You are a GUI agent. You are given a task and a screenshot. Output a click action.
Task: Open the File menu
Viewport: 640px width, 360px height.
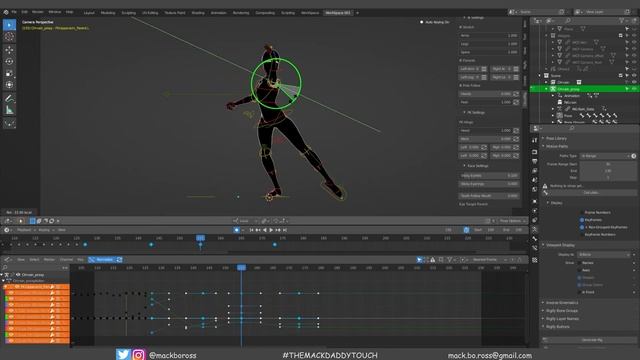(14, 12)
